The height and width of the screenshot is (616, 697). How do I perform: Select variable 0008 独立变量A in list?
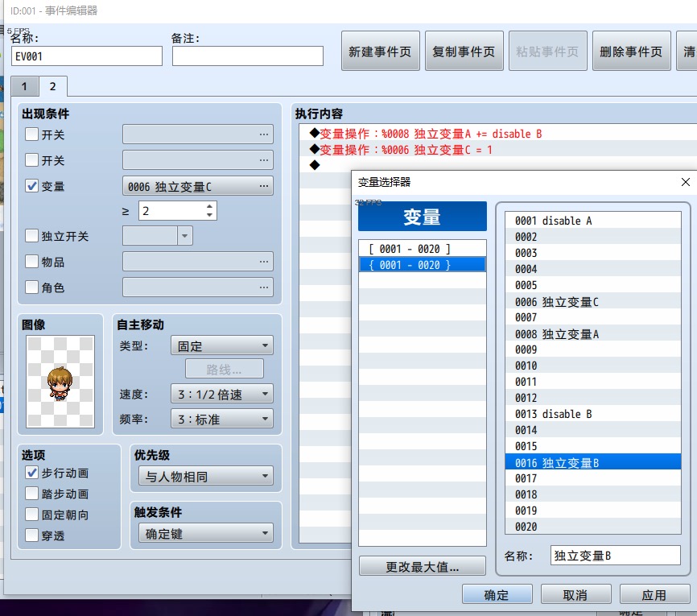tap(593, 333)
